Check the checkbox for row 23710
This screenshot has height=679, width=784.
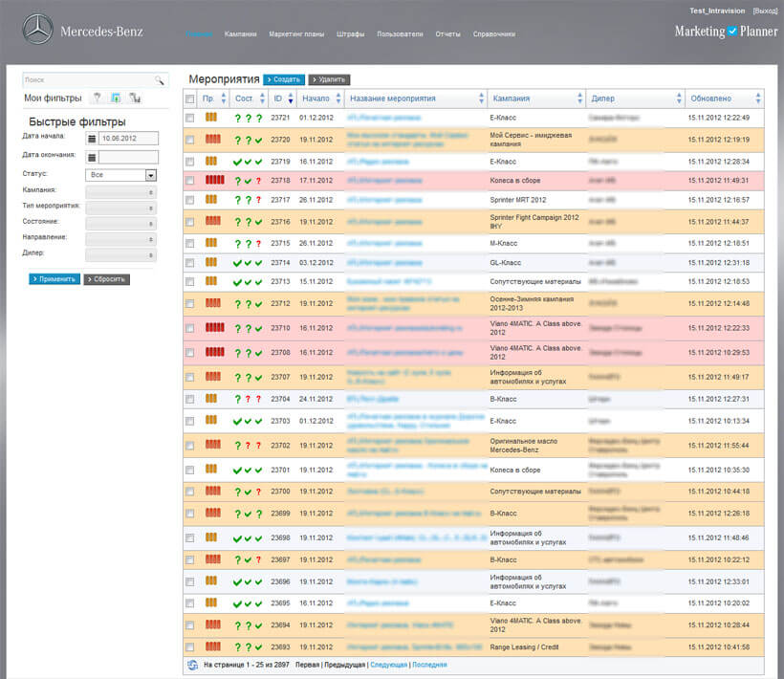tap(190, 328)
